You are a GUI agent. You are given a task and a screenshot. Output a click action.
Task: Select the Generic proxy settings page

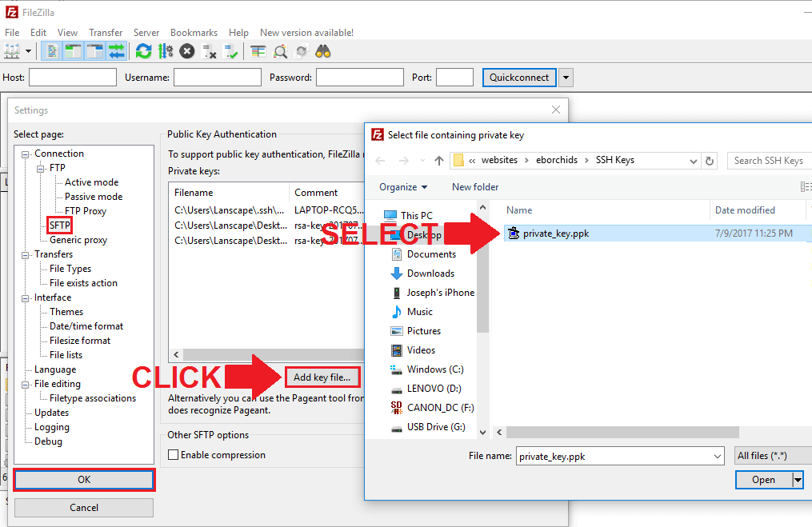tap(78, 240)
